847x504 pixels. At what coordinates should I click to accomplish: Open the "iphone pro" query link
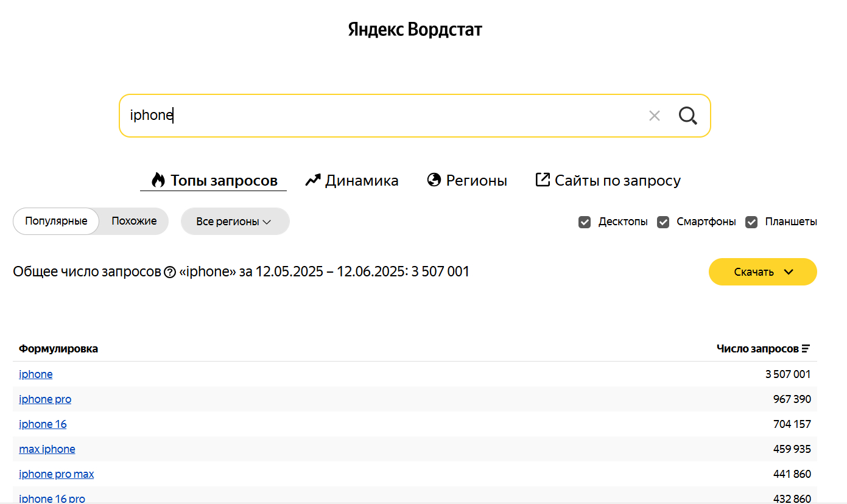[45, 399]
